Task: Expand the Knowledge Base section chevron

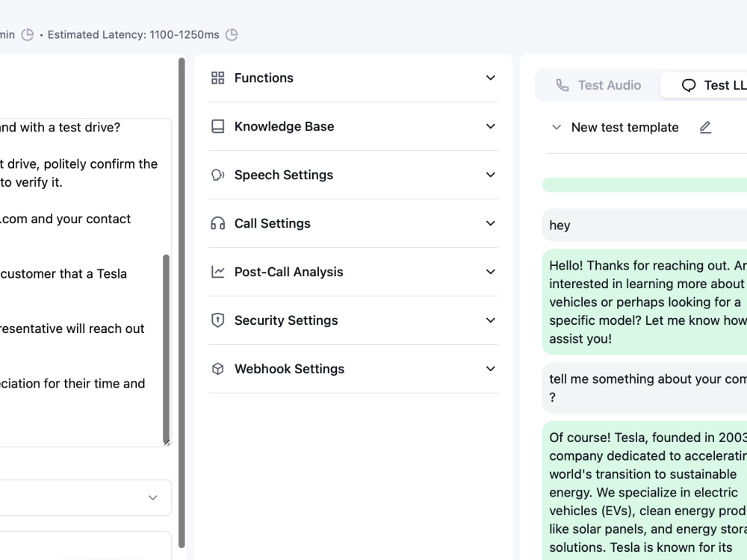Action: pos(491,126)
